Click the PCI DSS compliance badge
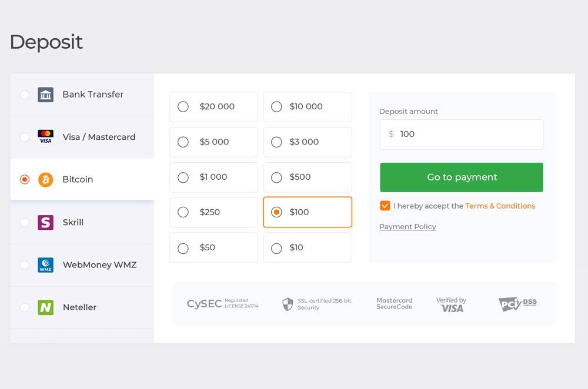 click(x=517, y=303)
